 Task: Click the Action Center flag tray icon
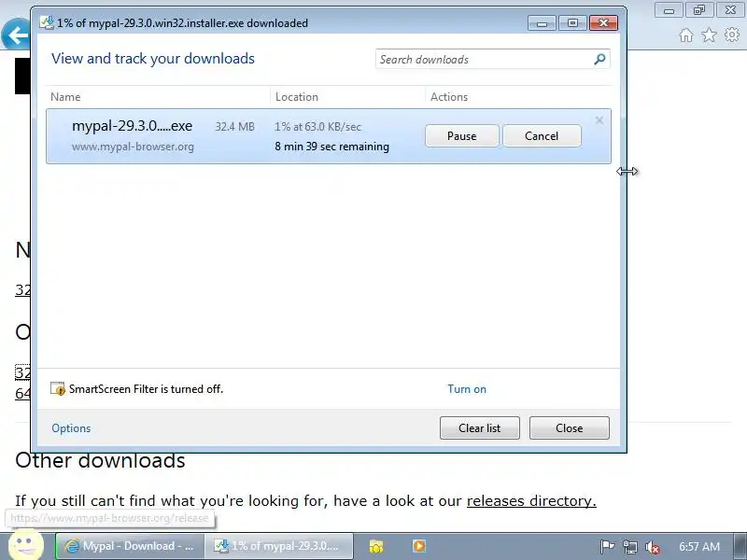(x=607, y=547)
